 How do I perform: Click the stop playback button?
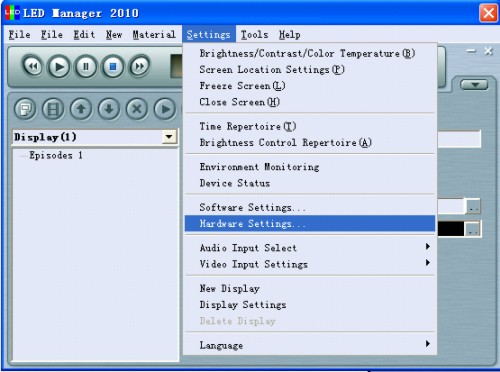(113, 66)
